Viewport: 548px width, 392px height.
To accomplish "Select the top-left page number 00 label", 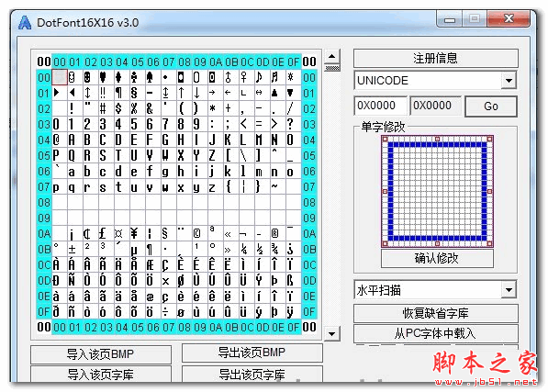I will (44, 62).
